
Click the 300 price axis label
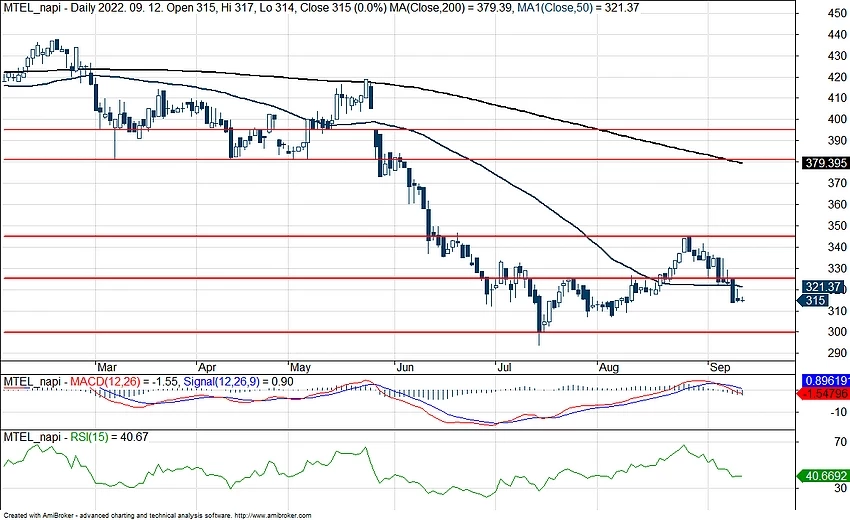[x=837, y=332]
